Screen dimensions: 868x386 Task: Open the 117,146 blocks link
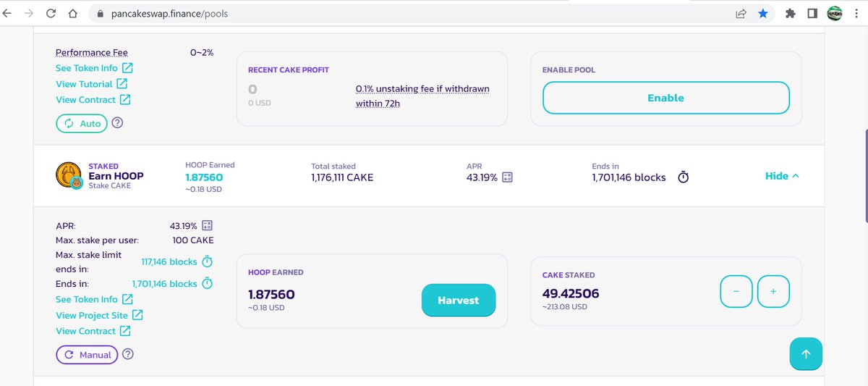(169, 261)
